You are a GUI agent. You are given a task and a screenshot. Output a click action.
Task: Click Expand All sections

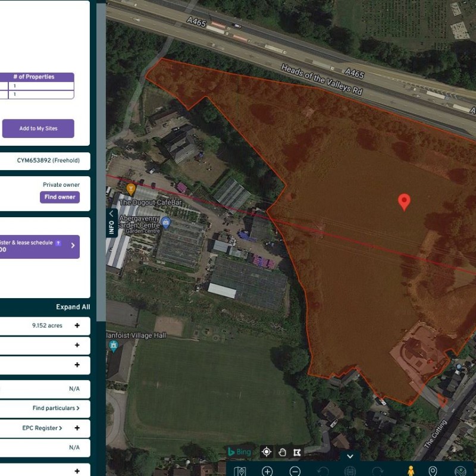pyautogui.click(x=73, y=307)
